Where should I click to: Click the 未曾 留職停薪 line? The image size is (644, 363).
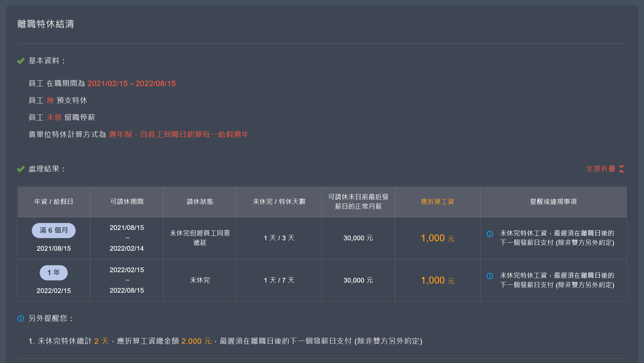(62, 117)
